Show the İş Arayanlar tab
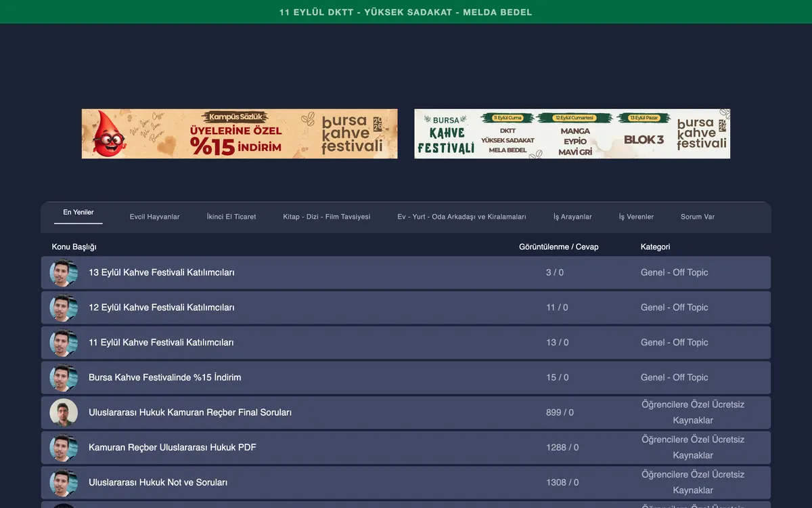Viewport: 812px width, 508px height. coord(572,217)
